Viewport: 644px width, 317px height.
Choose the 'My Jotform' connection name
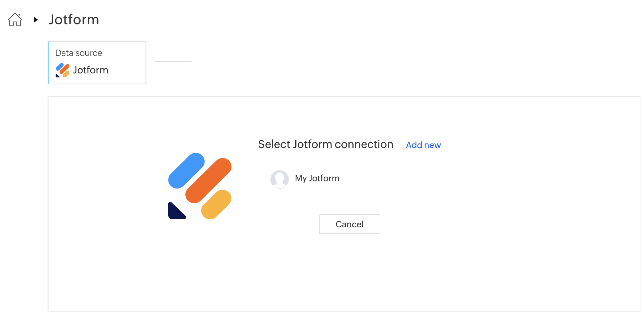(317, 178)
